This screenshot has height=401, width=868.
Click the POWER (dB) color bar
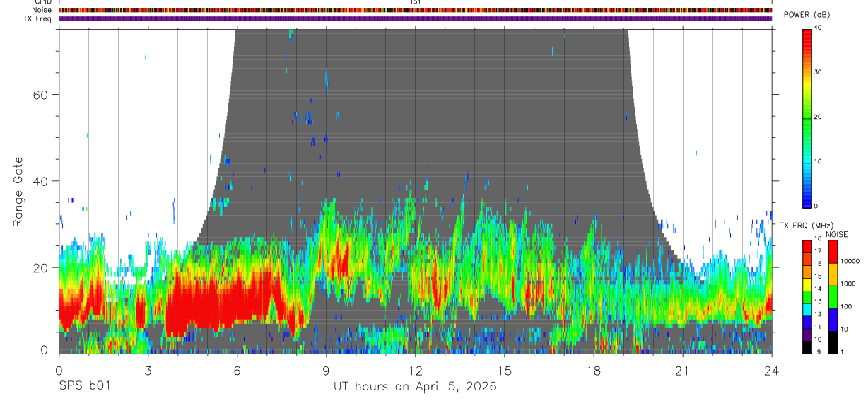point(808,117)
